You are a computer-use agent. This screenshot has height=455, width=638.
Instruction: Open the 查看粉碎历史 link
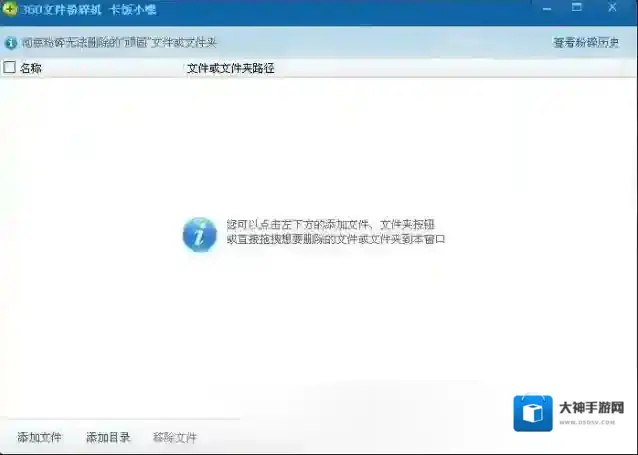[586, 42]
